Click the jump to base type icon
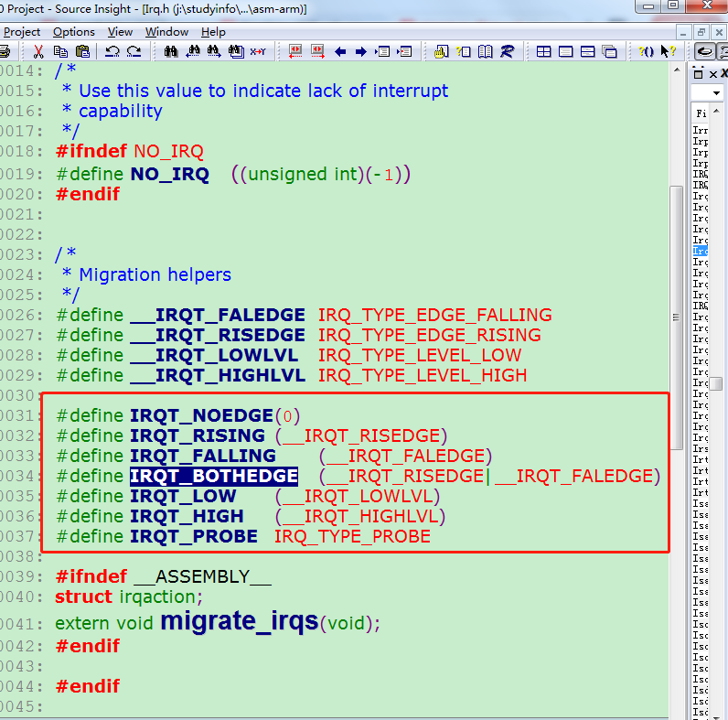The image size is (728, 720). pos(383,51)
